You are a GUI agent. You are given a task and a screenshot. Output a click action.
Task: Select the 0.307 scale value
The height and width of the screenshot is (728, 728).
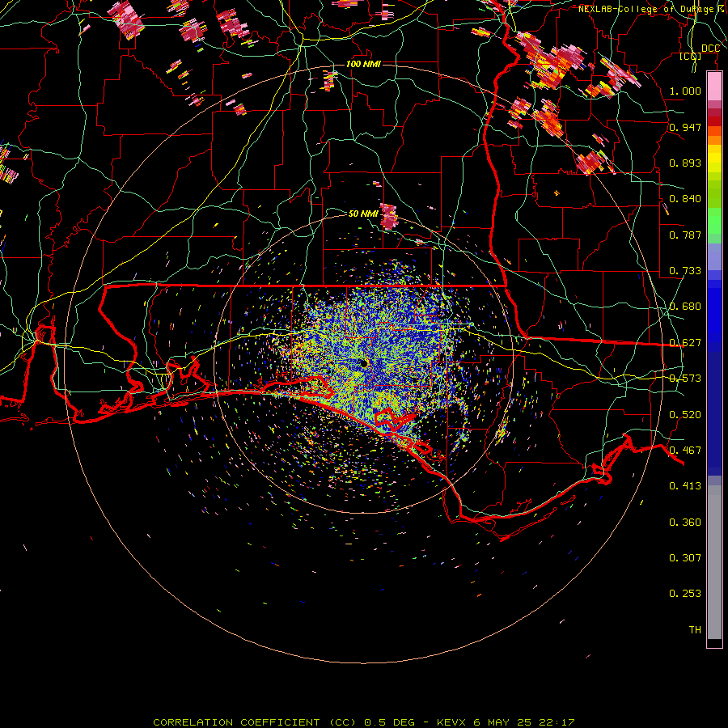(x=685, y=558)
